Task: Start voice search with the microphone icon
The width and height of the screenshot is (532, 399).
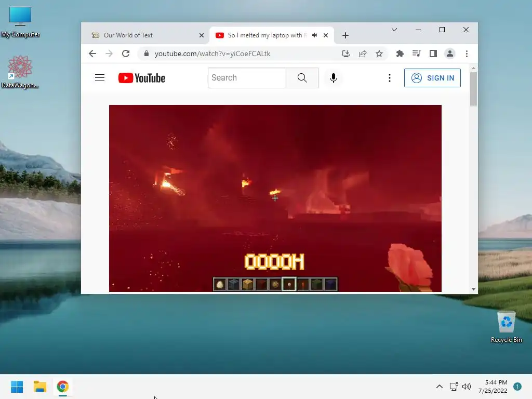Action: coord(334,78)
